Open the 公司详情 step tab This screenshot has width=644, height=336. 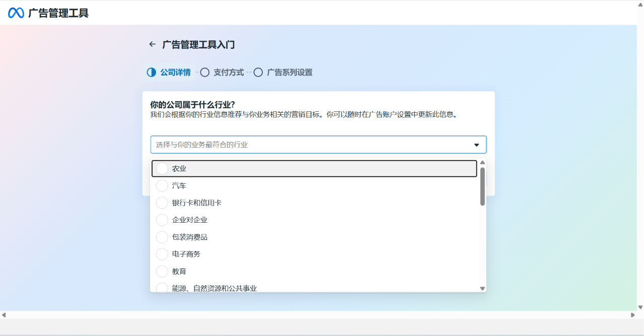[x=169, y=73]
